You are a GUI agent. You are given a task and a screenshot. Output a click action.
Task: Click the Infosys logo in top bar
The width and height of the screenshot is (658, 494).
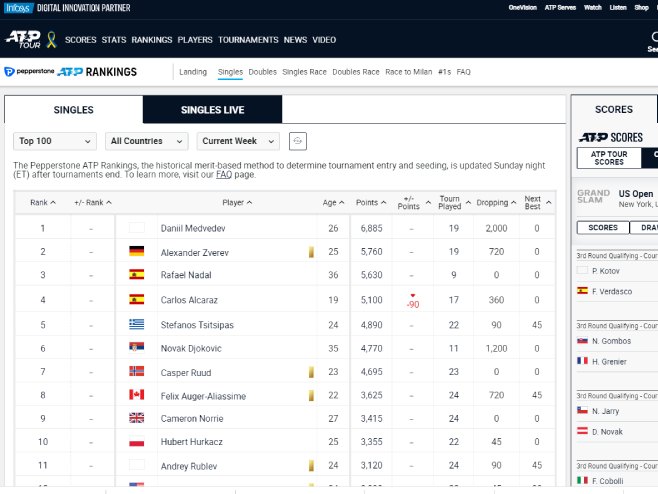18,8
